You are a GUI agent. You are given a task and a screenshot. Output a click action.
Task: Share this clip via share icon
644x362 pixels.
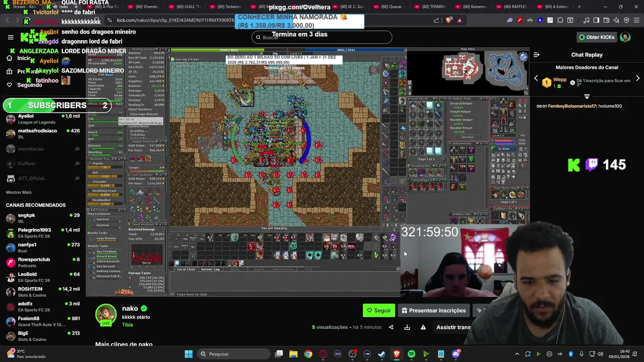tap(391, 327)
